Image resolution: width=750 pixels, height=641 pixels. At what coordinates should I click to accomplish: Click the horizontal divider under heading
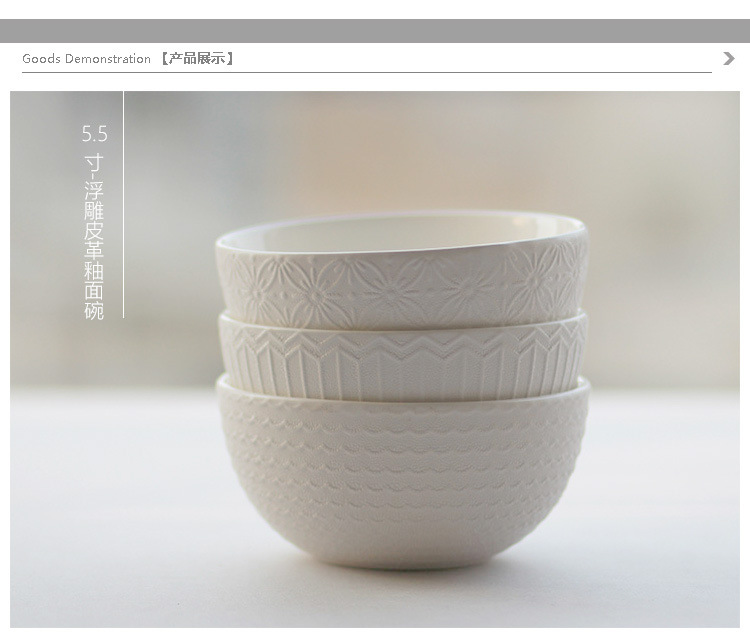(x=367, y=73)
